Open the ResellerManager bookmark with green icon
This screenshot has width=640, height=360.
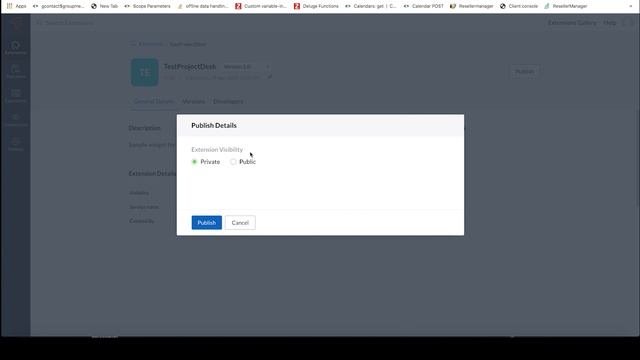(x=566, y=6)
